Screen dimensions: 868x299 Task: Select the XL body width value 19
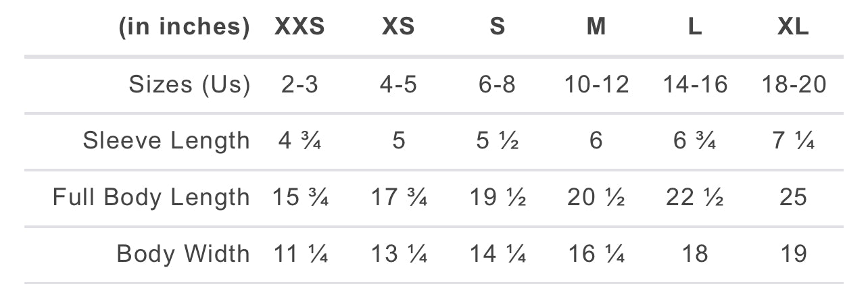tap(794, 254)
